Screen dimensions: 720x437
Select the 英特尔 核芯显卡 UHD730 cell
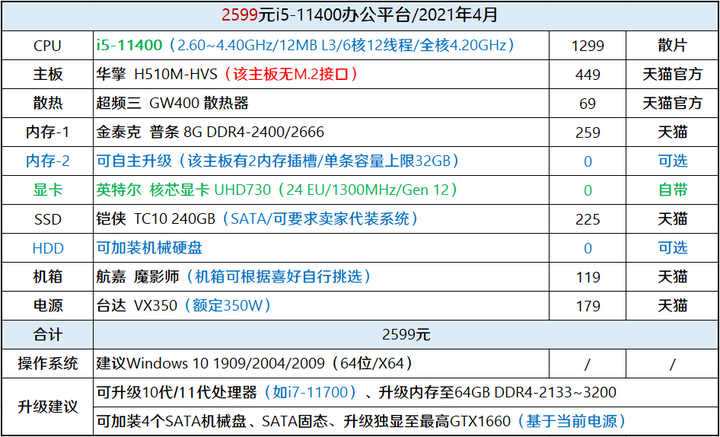click(x=321, y=190)
